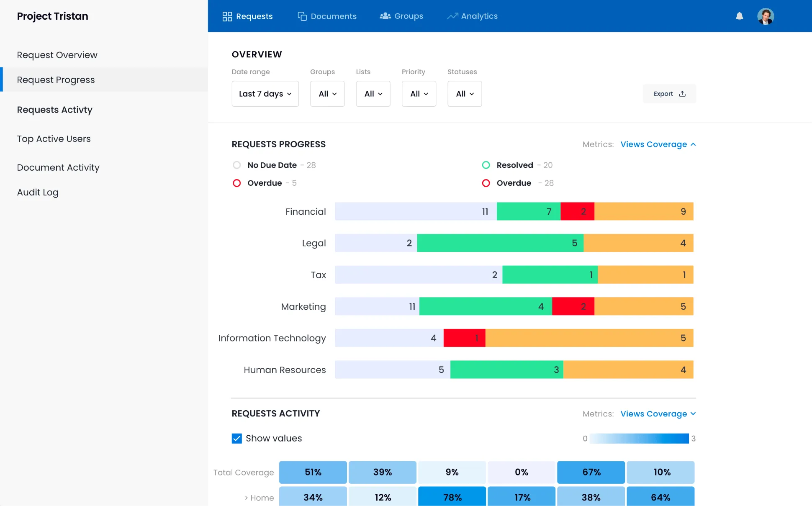Click the export upload icon
Viewport: 812px width, 506px height.
tap(682, 94)
